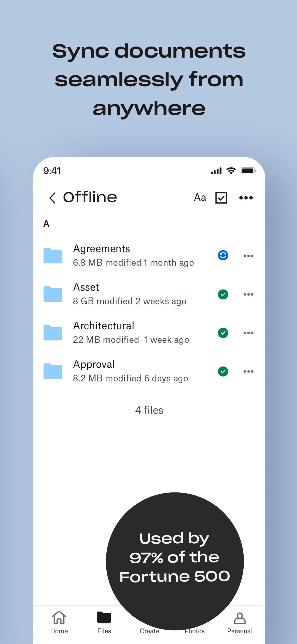This screenshot has height=644, width=297.
Task: Go back from the Offline screen
Action: click(52, 198)
